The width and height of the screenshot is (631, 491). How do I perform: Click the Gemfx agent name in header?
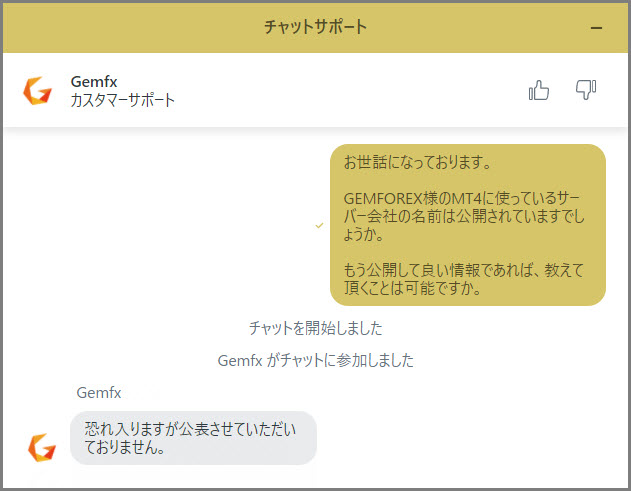tap(94, 82)
